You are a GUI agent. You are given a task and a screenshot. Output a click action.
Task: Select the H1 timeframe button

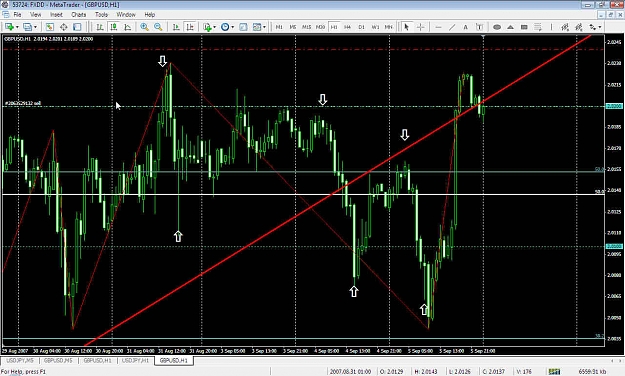334,27
